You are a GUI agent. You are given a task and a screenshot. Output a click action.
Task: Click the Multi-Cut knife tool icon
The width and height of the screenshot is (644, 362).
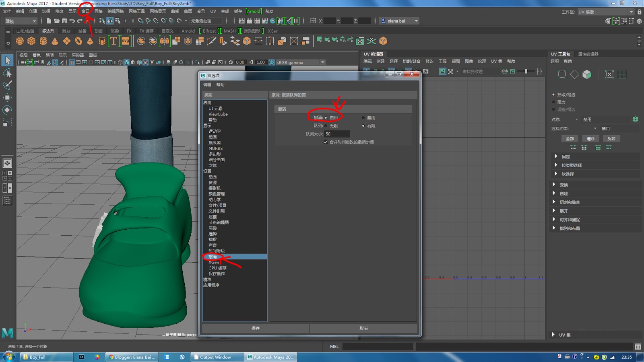pos(211,41)
